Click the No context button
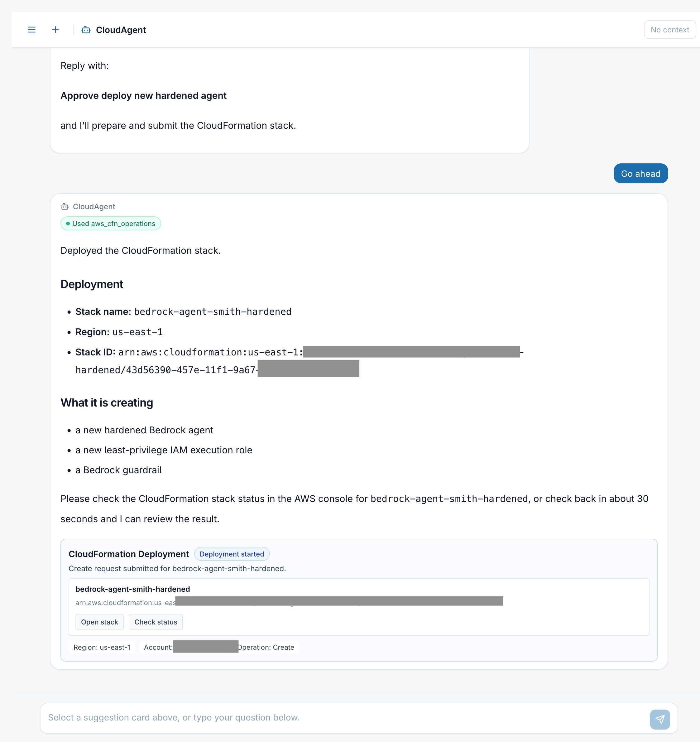The width and height of the screenshot is (700, 742). (670, 30)
